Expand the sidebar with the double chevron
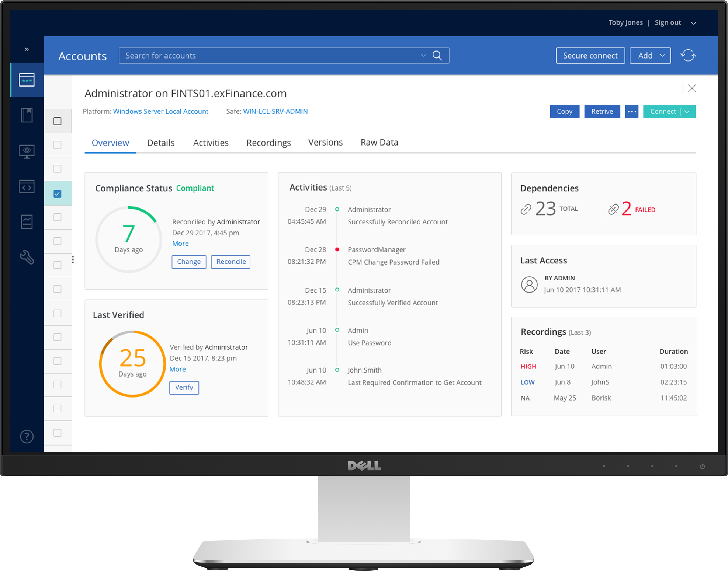Viewport: 728px width, 587px height. pyautogui.click(x=27, y=49)
